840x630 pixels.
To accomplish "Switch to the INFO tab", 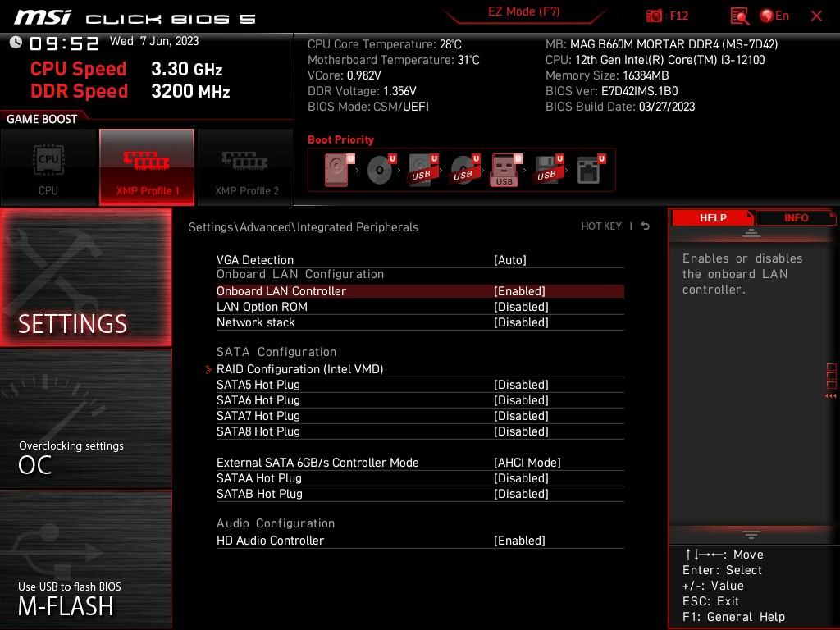I will 796,218.
